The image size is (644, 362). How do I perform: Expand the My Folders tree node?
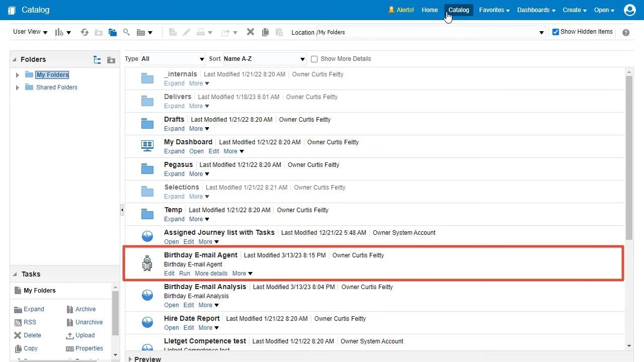(x=18, y=75)
